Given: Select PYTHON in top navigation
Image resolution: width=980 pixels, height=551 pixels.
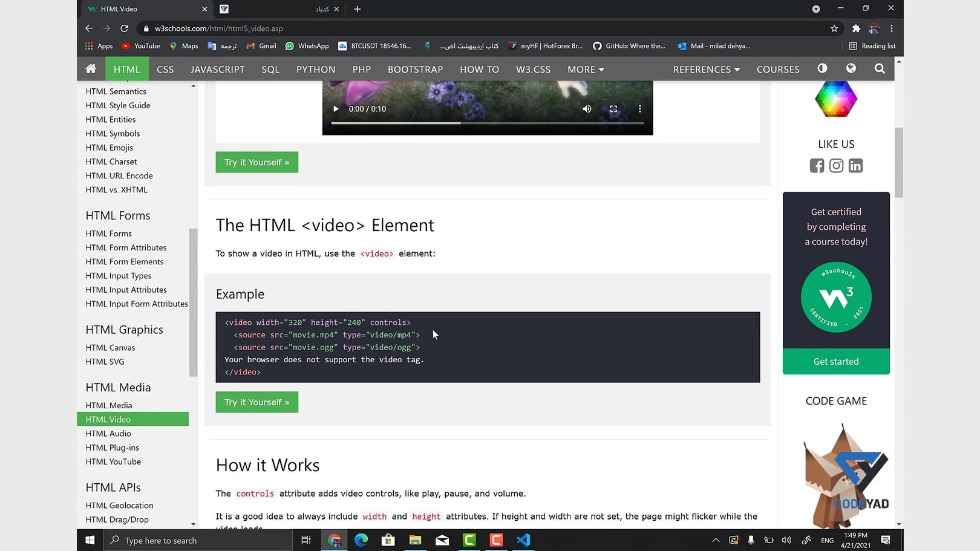Looking at the screenshot, I should pos(316,70).
